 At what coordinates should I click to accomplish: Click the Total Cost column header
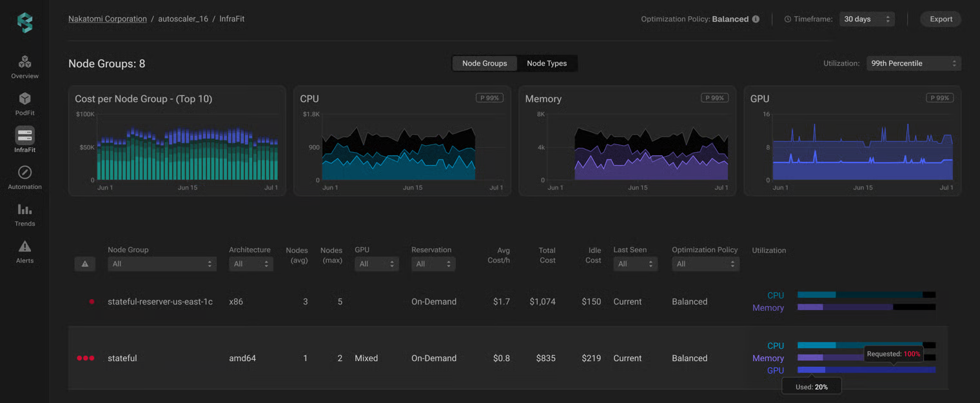547,255
